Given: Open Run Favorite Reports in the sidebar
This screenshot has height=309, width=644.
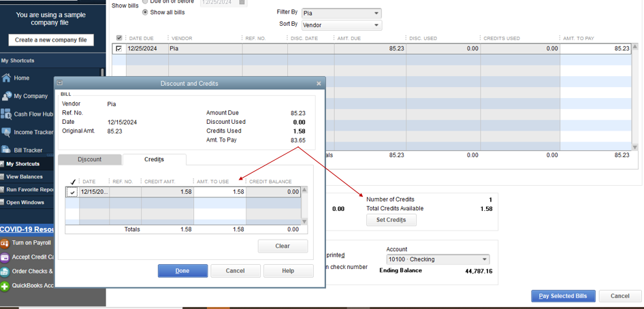Looking at the screenshot, I should 30,190.
